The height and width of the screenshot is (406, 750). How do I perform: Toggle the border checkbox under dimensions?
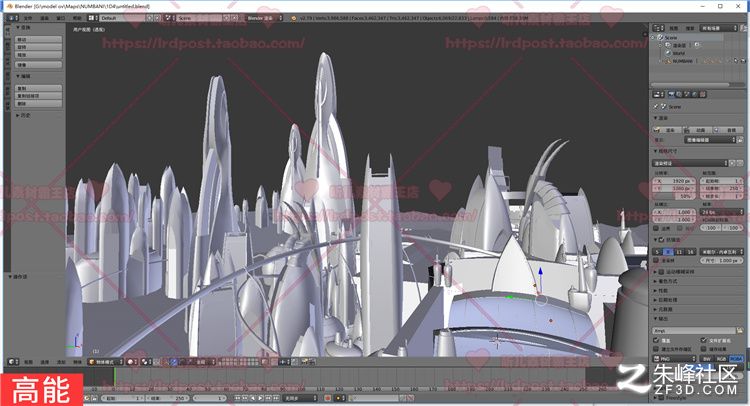(655, 228)
